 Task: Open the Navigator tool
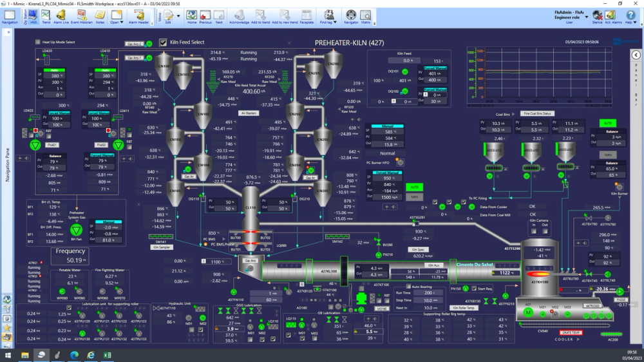click(x=351, y=17)
